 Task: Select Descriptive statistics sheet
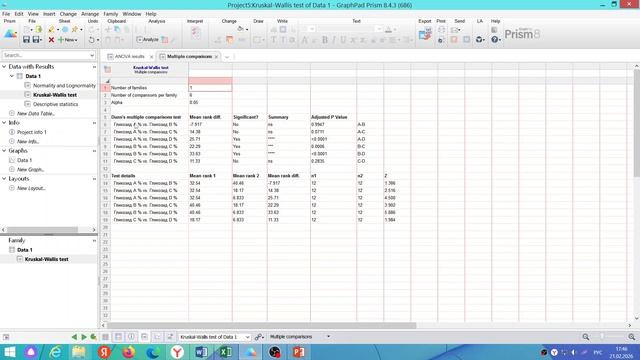[56, 104]
